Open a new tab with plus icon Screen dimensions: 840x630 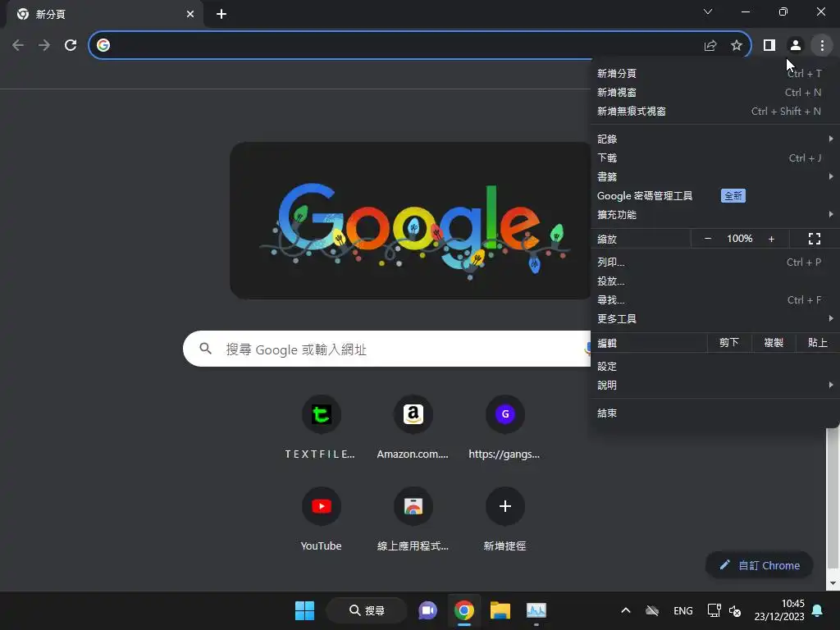tap(221, 14)
